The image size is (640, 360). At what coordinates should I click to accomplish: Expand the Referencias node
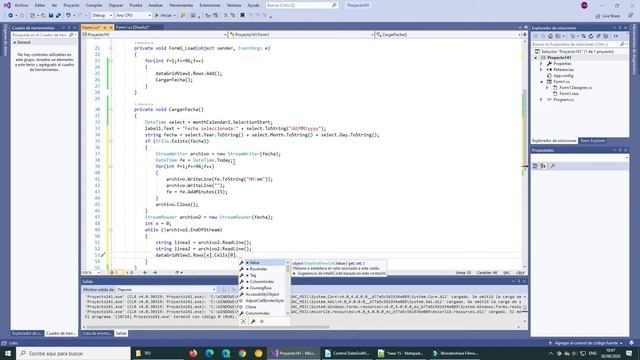click(x=542, y=70)
